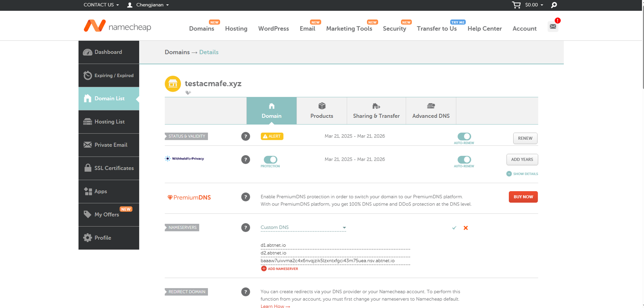This screenshot has width=644, height=308.
Task: Click the shopping cart icon
Action: tap(516, 5)
